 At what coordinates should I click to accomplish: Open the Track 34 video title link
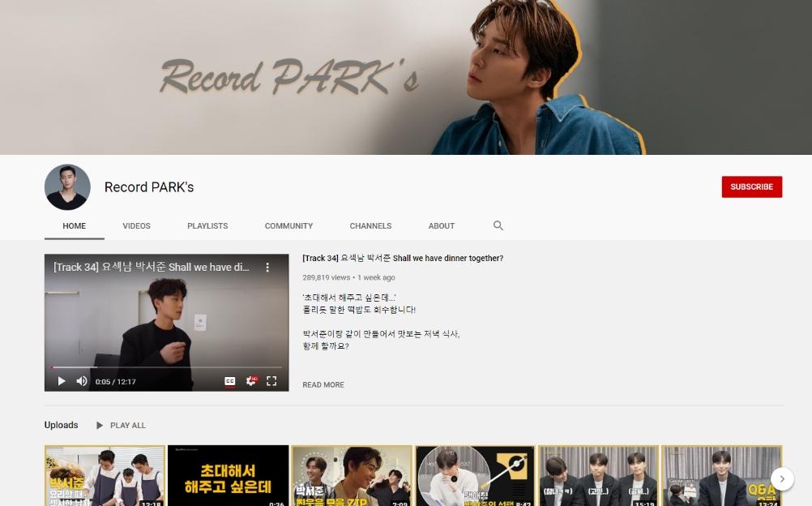pyautogui.click(x=403, y=259)
